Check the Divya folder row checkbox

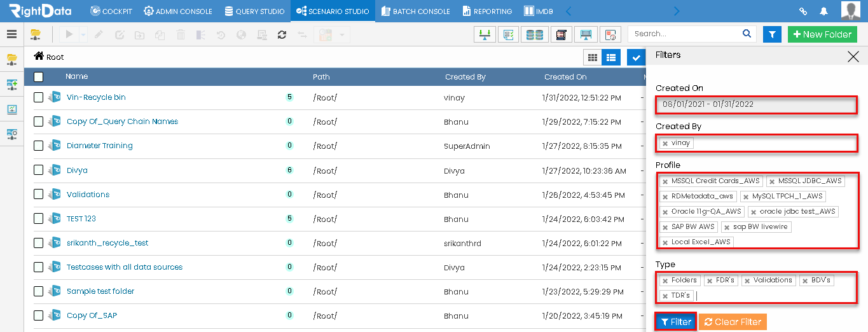tap(39, 170)
